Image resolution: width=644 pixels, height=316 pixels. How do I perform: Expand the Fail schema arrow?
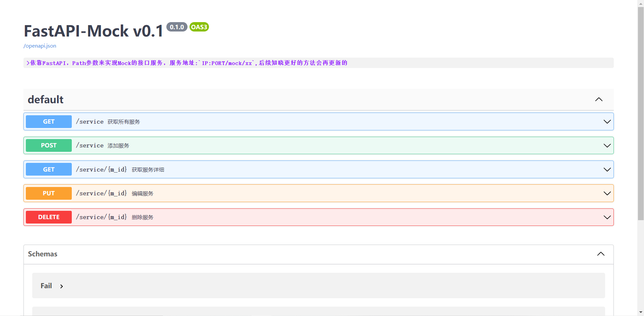click(62, 286)
